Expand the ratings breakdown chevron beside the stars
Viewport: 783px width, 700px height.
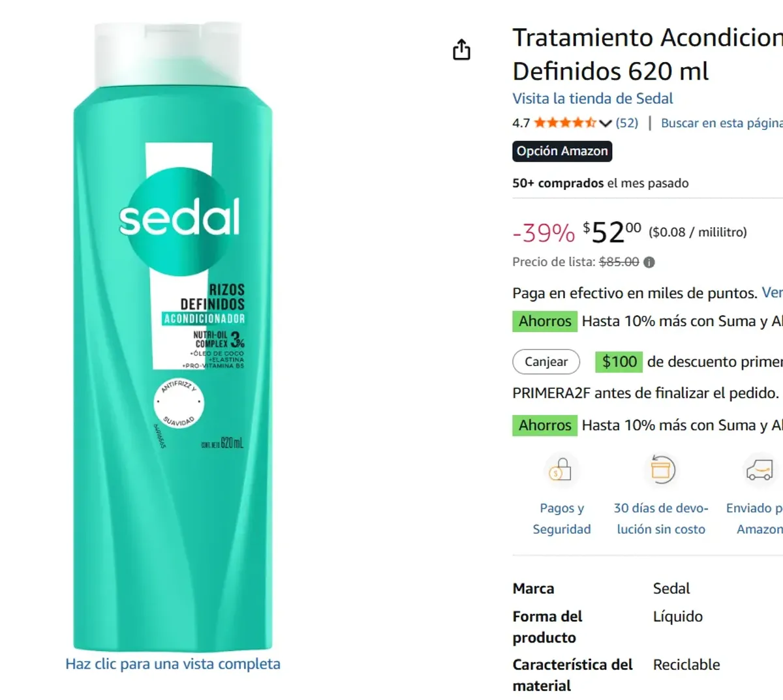[x=606, y=123]
